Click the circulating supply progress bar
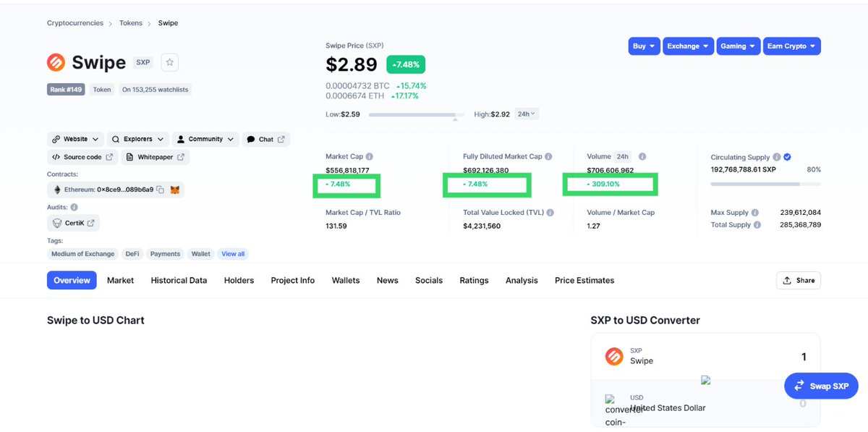The height and width of the screenshot is (432, 868). click(766, 184)
